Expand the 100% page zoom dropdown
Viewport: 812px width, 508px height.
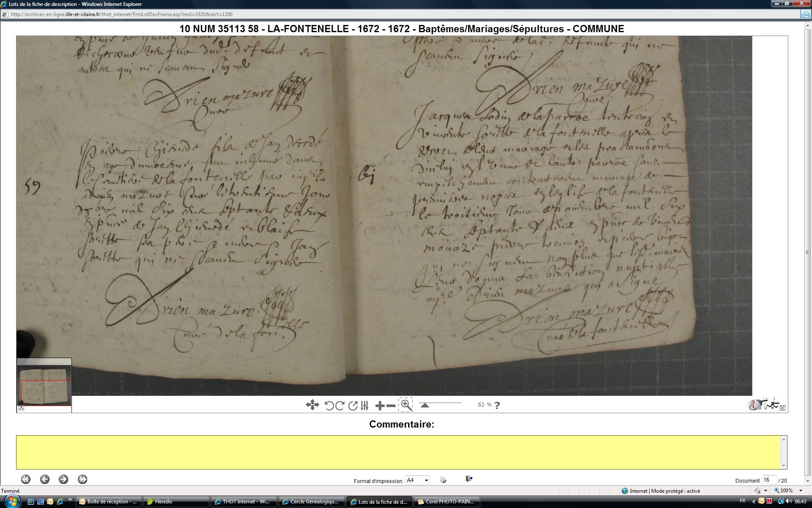(801, 491)
